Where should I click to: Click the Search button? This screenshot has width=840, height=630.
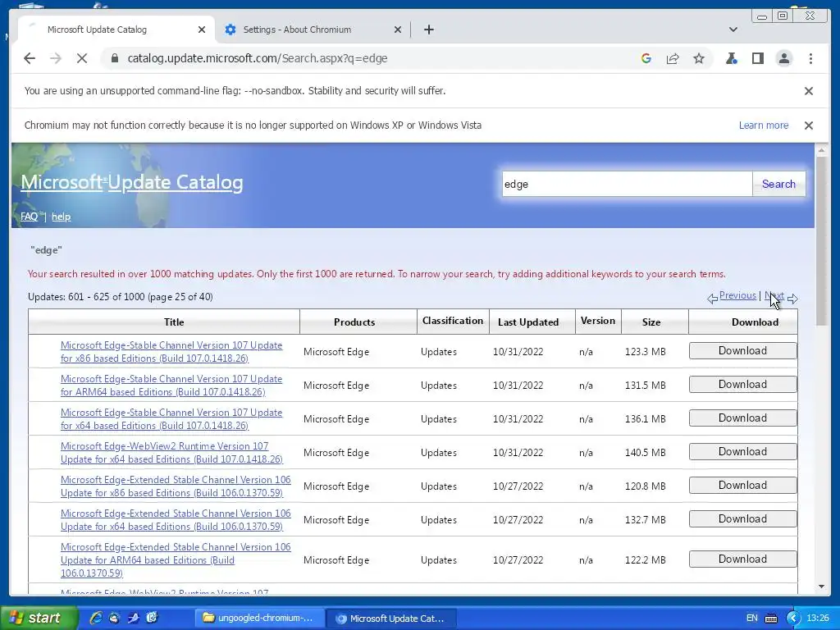click(778, 185)
